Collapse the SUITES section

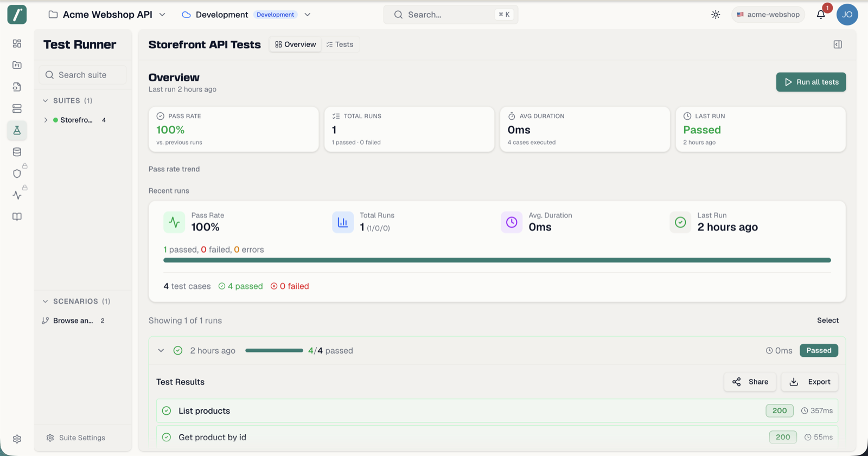pos(46,101)
